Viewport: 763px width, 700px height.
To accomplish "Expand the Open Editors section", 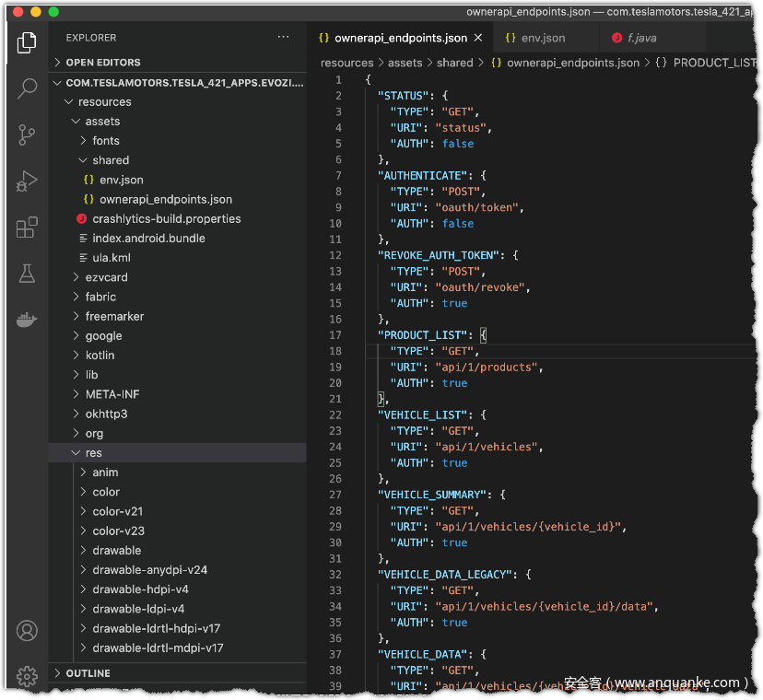I will tap(103, 63).
